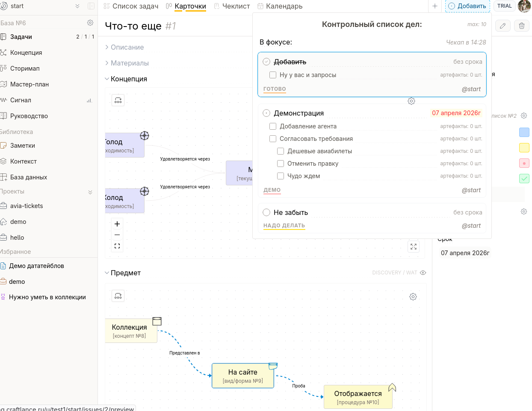
Task: Open the Список задач tab
Action: (x=131, y=6)
